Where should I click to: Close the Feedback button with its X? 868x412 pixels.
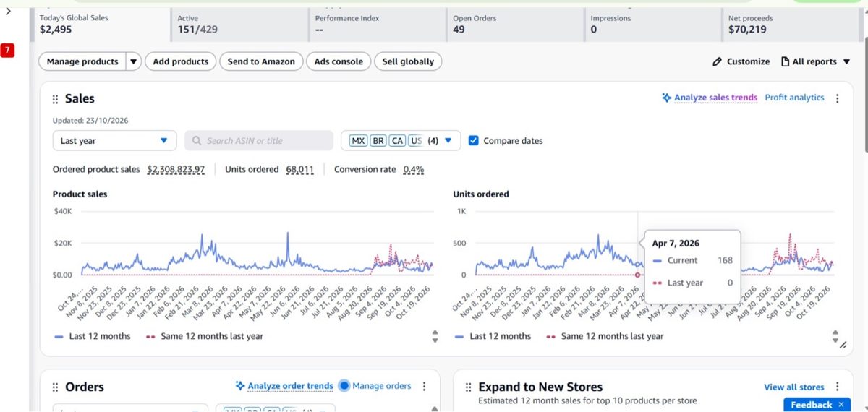point(841,405)
